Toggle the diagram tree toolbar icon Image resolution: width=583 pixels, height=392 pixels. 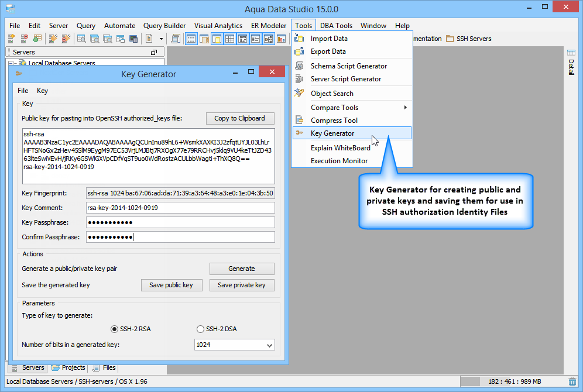click(x=269, y=39)
